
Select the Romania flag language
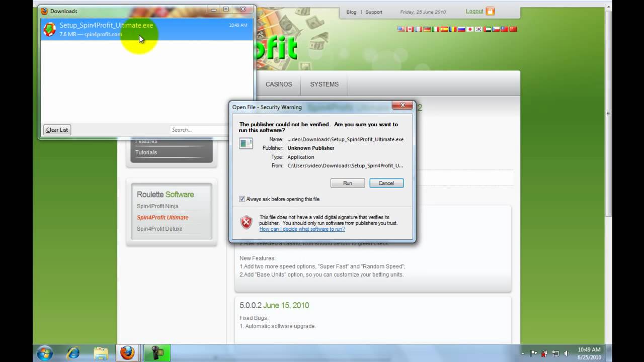pyautogui.click(x=453, y=29)
